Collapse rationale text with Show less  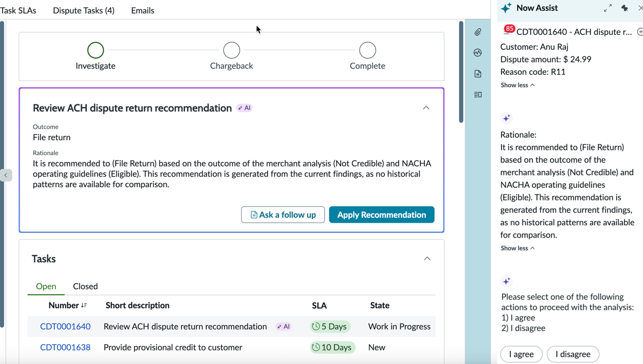click(518, 248)
